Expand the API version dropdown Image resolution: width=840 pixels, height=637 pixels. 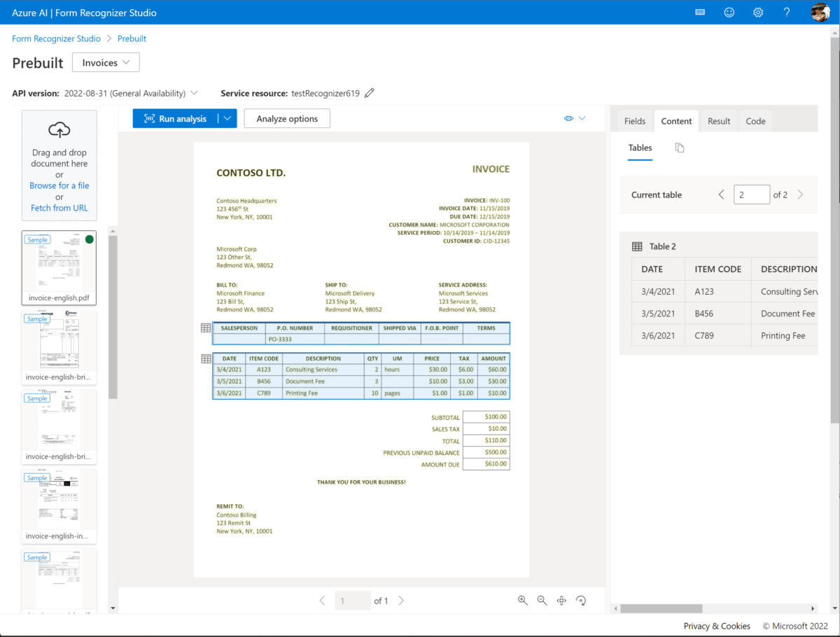pyautogui.click(x=195, y=92)
